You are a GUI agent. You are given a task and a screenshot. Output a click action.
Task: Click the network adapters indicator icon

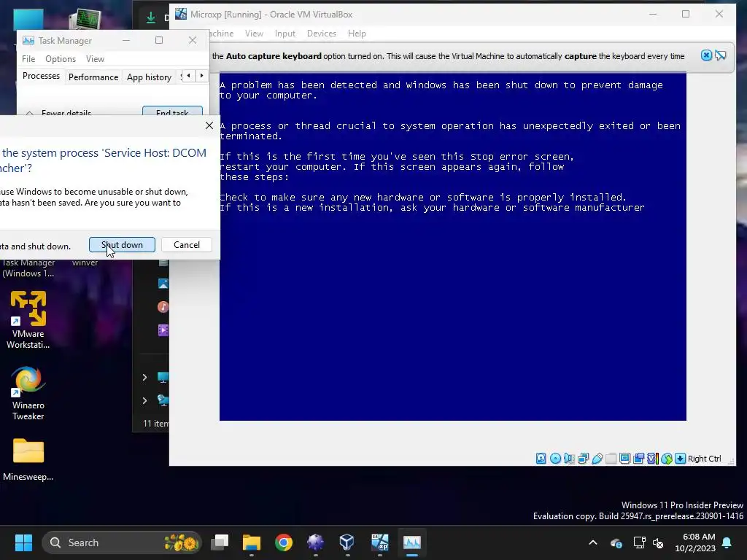pos(583,459)
